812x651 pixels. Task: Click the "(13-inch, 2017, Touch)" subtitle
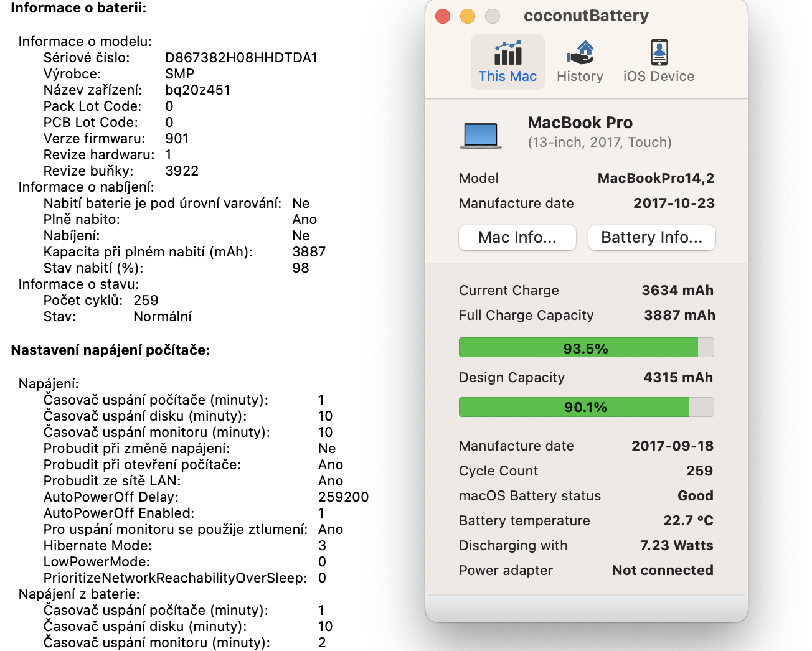(600, 143)
